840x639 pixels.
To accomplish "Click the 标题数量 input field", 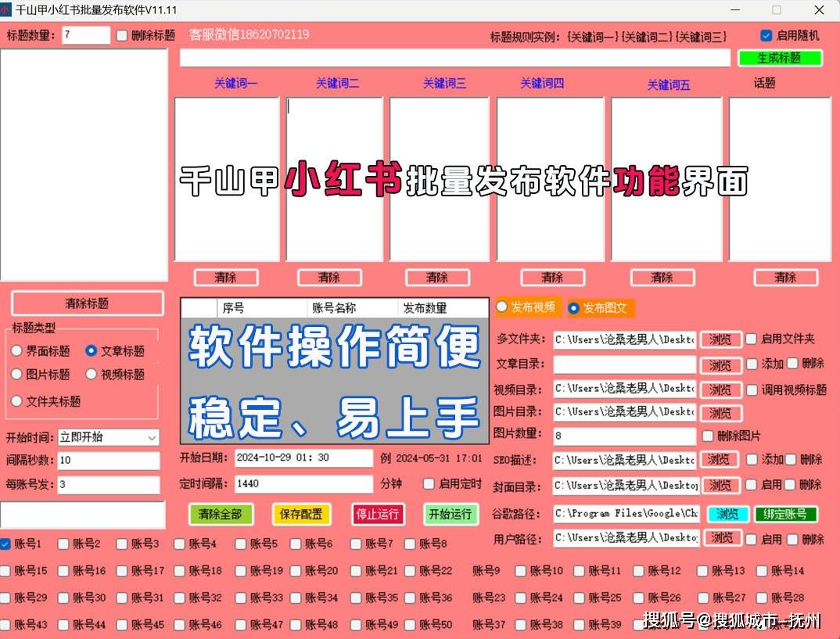I will coord(86,35).
